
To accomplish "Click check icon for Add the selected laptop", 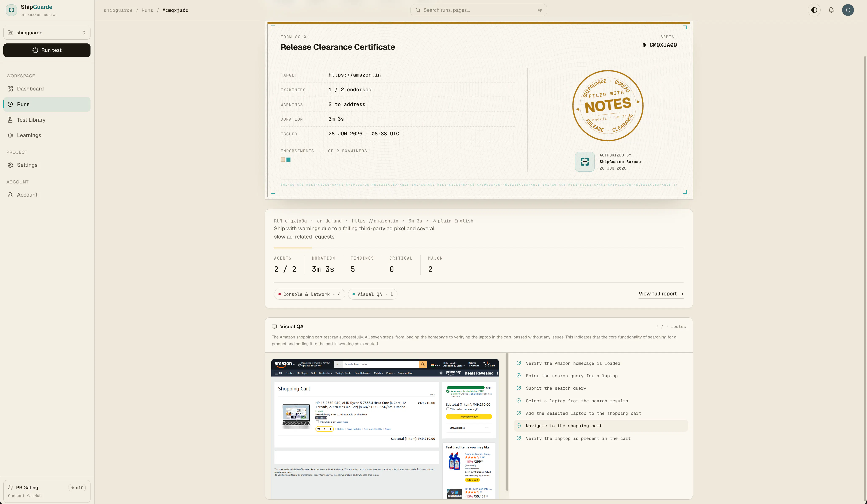I will [x=519, y=413].
